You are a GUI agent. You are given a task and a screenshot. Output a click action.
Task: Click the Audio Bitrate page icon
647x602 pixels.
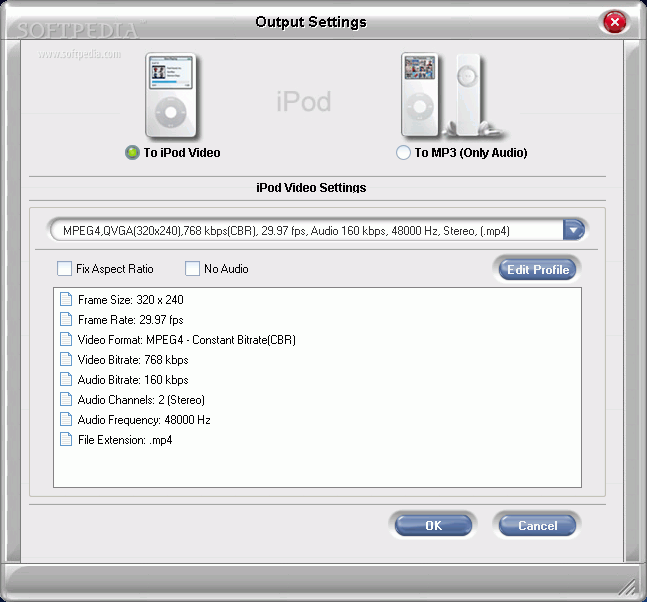[x=66, y=379]
